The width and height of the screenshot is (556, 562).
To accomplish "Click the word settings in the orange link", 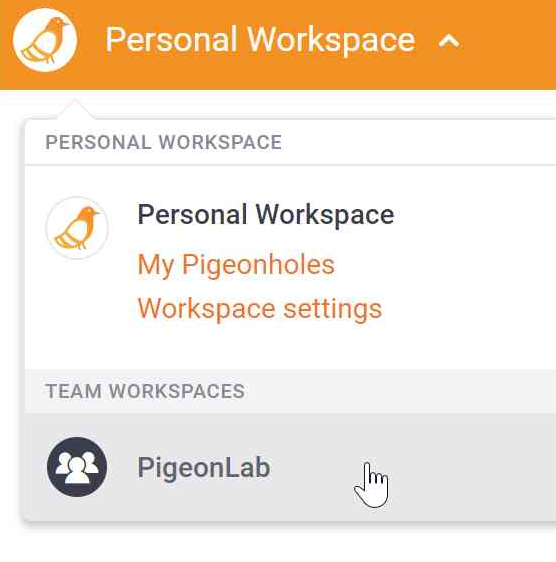I will [332, 309].
